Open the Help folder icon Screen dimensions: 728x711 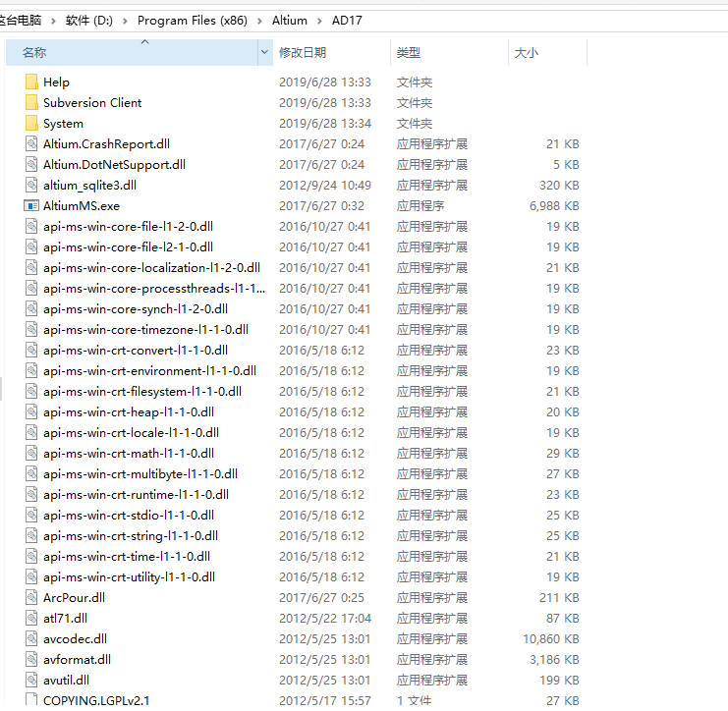click(x=31, y=82)
